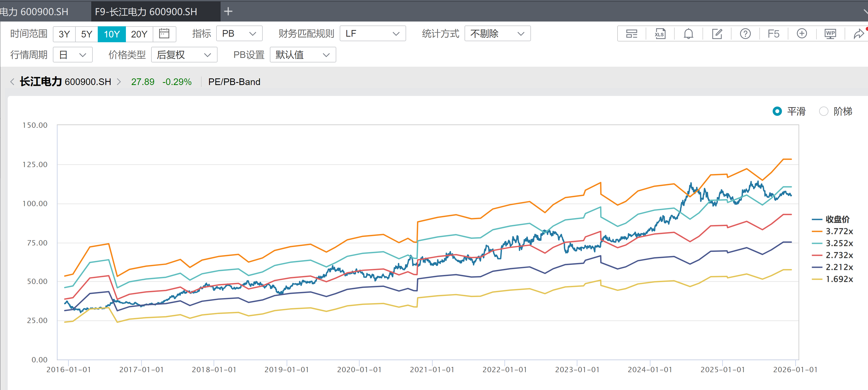
Task: Open the data list view icon
Action: click(x=631, y=34)
